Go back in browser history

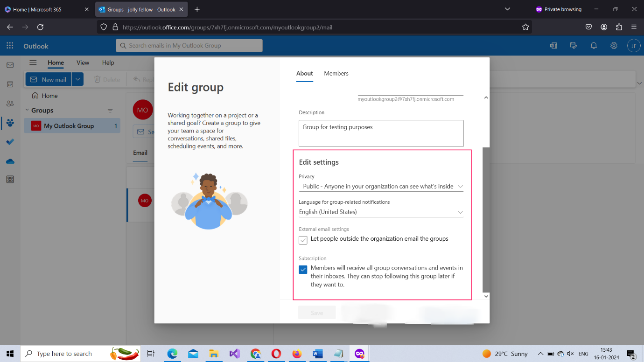click(x=10, y=27)
